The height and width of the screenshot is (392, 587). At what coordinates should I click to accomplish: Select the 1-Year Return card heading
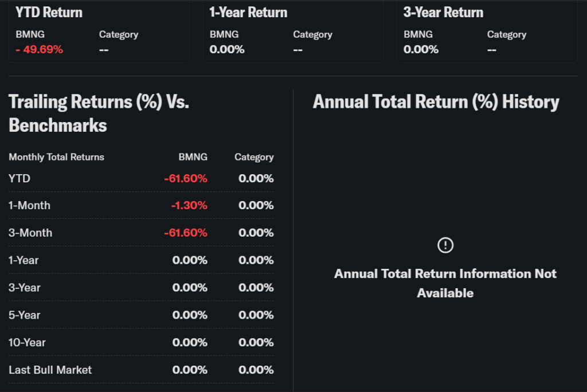coord(248,13)
